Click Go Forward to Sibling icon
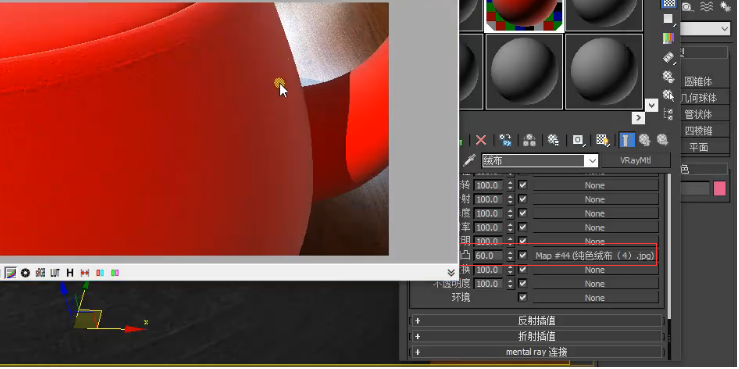 [663, 140]
